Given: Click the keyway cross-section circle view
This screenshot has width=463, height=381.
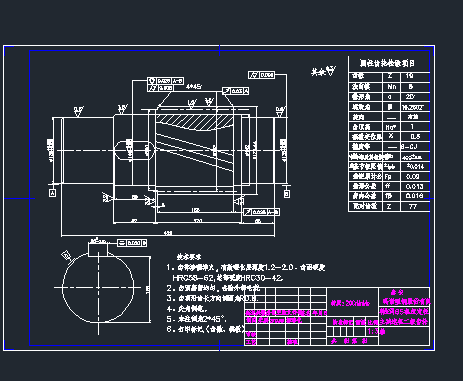Looking at the screenshot, I should tap(98, 287).
